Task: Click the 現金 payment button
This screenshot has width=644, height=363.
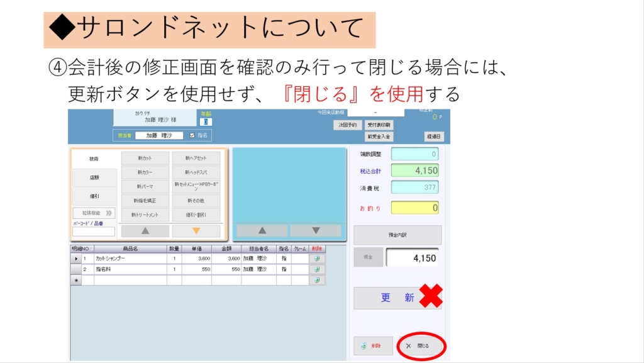Action: (x=369, y=257)
